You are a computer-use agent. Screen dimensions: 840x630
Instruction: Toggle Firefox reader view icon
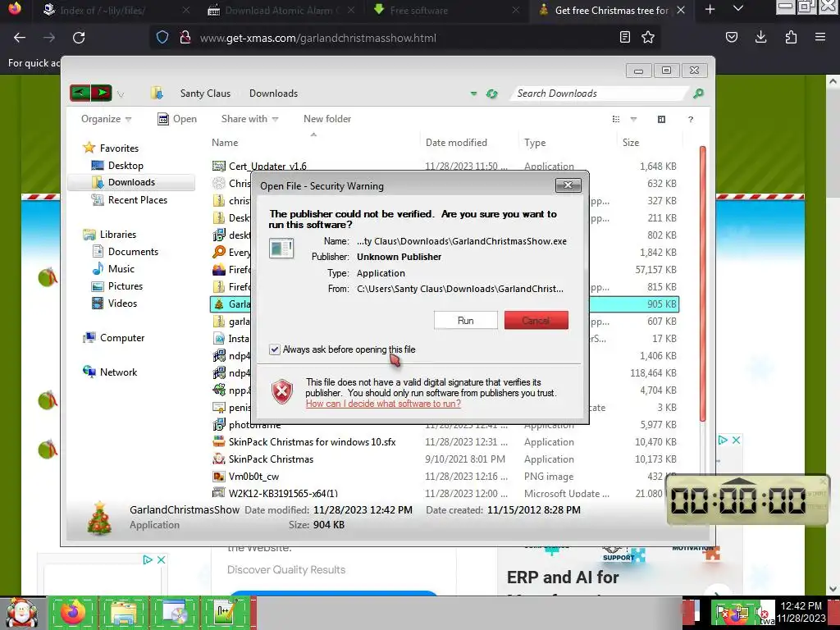(x=624, y=37)
